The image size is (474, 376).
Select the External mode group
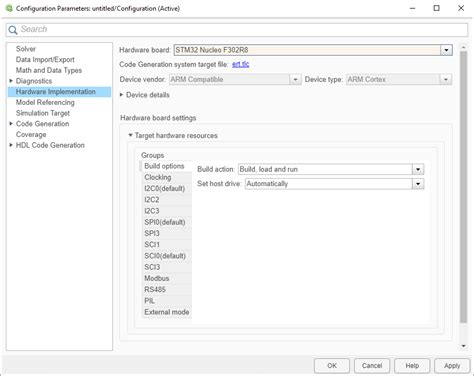click(167, 312)
